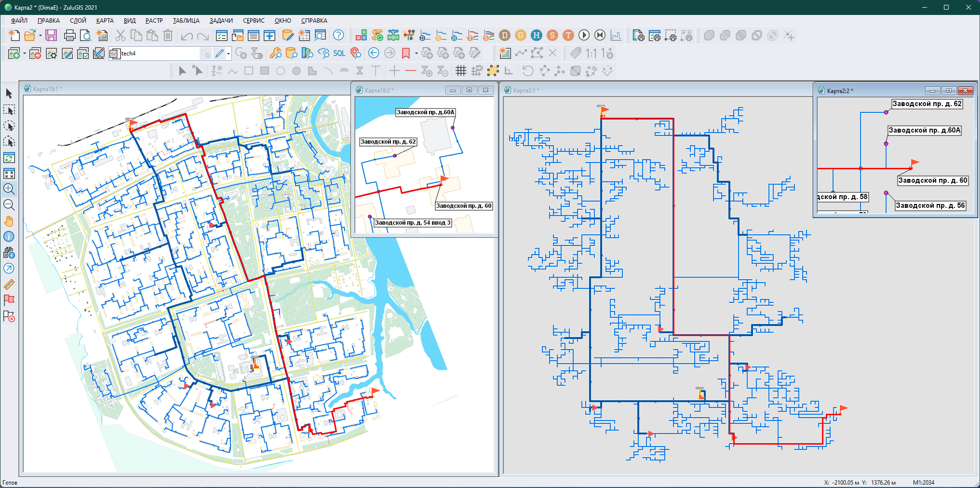The width and height of the screenshot is (980, 488).
Task: Select the Zoom In magnifier tool
Action: point(9,189)
